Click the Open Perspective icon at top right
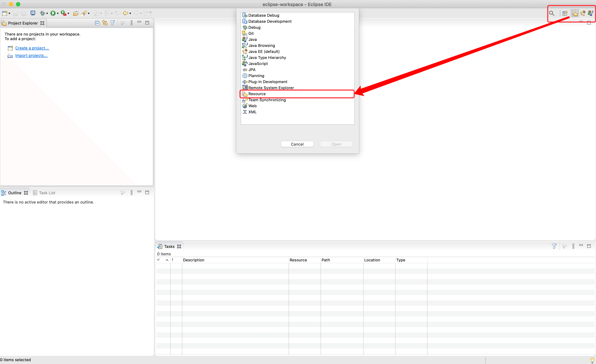Image resolution: width=596 pixels, height=364 pixels. (x=565, y=13)
